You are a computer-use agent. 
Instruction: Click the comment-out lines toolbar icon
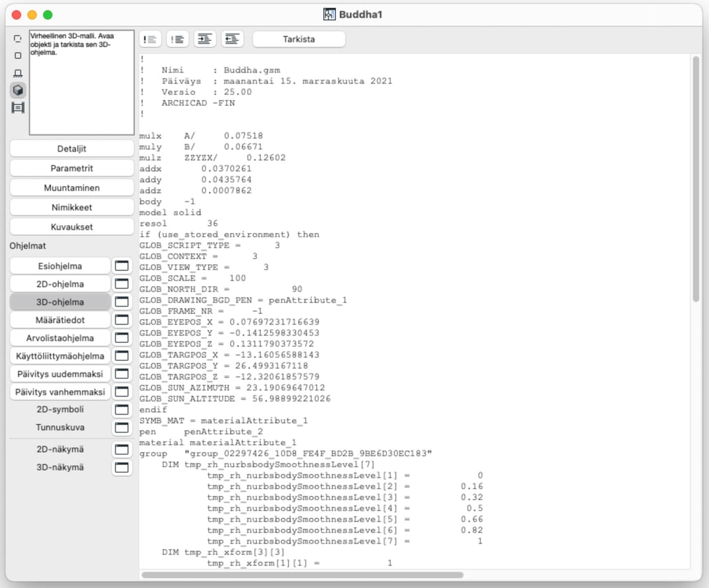click(150, 39)
